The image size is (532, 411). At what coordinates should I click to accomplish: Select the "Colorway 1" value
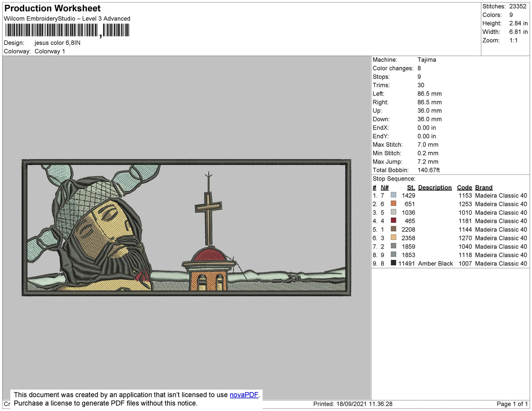(x=50, y=52)
